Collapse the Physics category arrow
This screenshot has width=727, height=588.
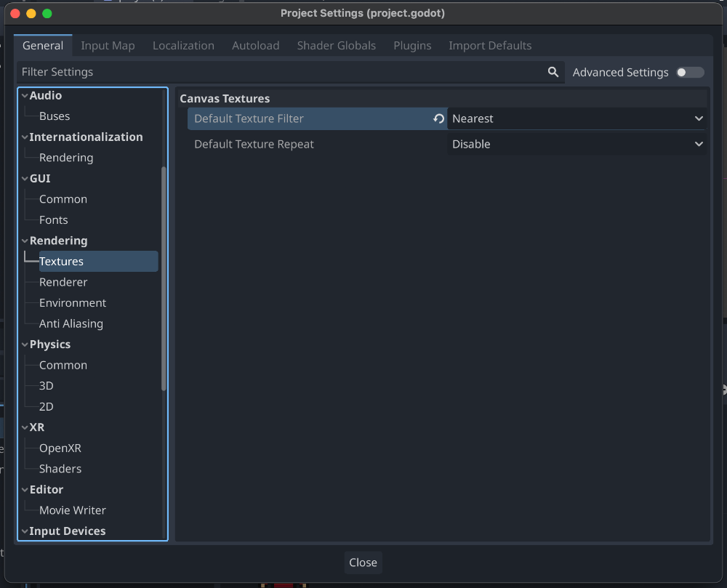[x=25, y=345]
